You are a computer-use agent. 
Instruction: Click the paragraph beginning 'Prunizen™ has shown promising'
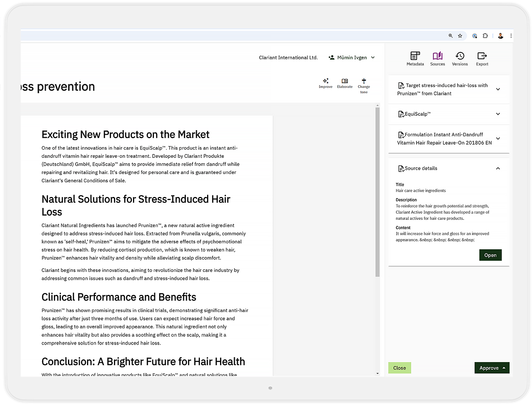145,326
